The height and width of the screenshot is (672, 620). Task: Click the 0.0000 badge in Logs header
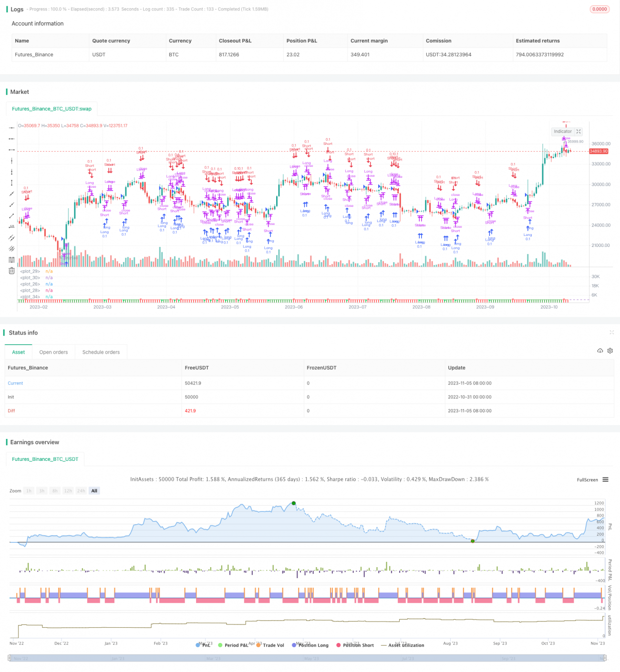point(599,9)
